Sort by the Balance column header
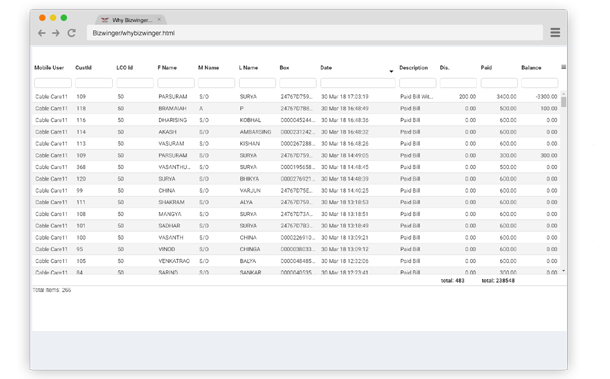This screenshot has height=379, width=610. point(531,68)
